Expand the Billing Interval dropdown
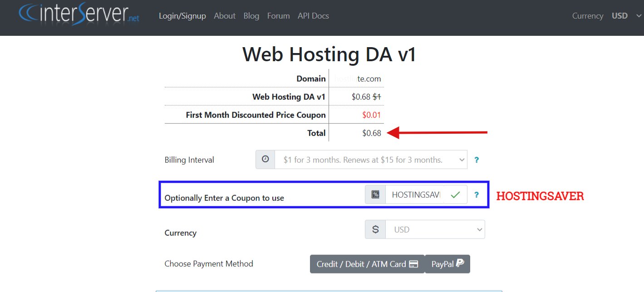 click(x=370, y=160)
